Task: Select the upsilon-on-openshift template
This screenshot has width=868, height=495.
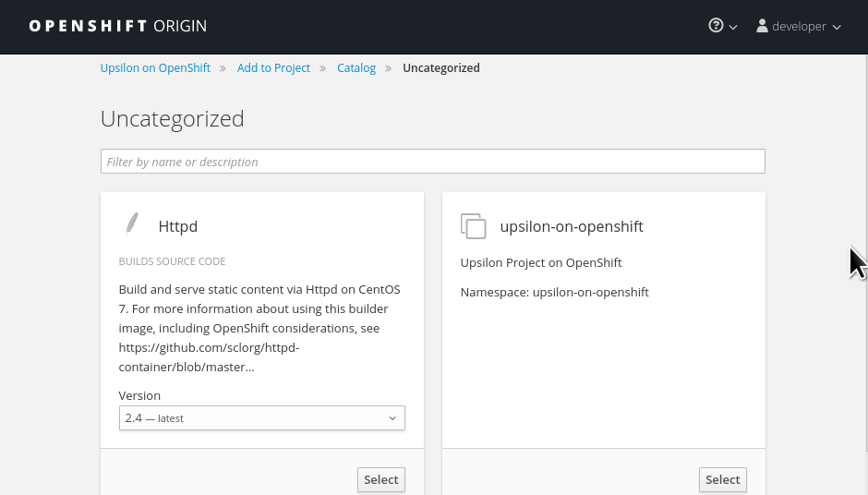Action: tap(723, 479)
